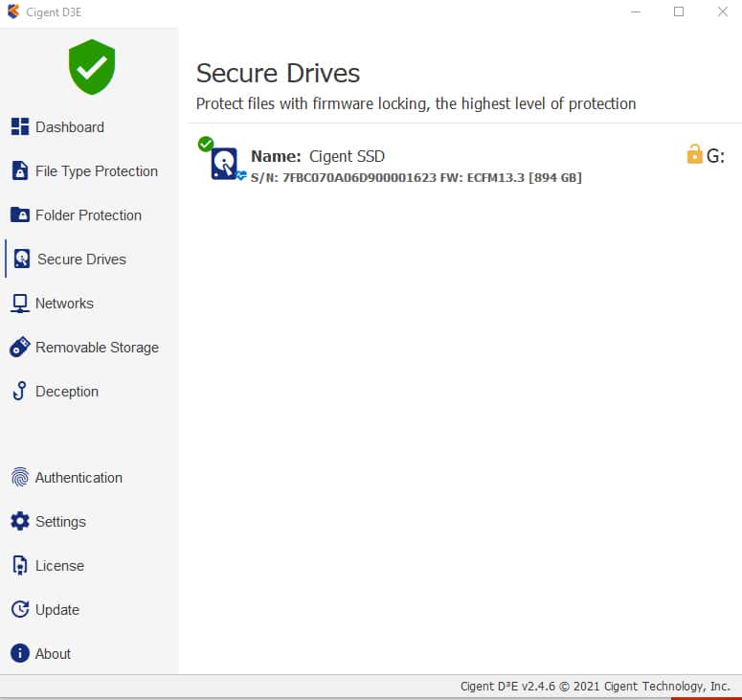Maximize the Cigent D3E window
This screenshot has height=700, width=742.
[x=679, y=11]
